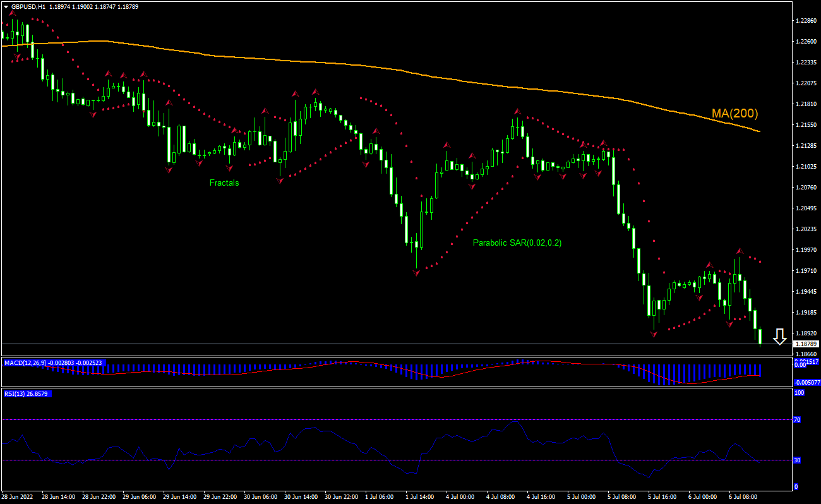The height and width of the screenshot is (504, 821).
Task: Click the red fractal arrow near 6 Jul 08:00
Action: point(740,251)
